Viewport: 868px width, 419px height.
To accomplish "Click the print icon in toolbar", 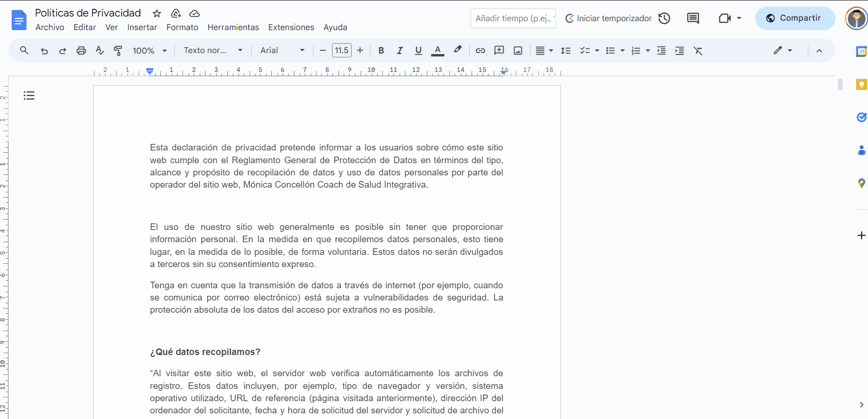I will pyautogui.click(x=81, y=51).
